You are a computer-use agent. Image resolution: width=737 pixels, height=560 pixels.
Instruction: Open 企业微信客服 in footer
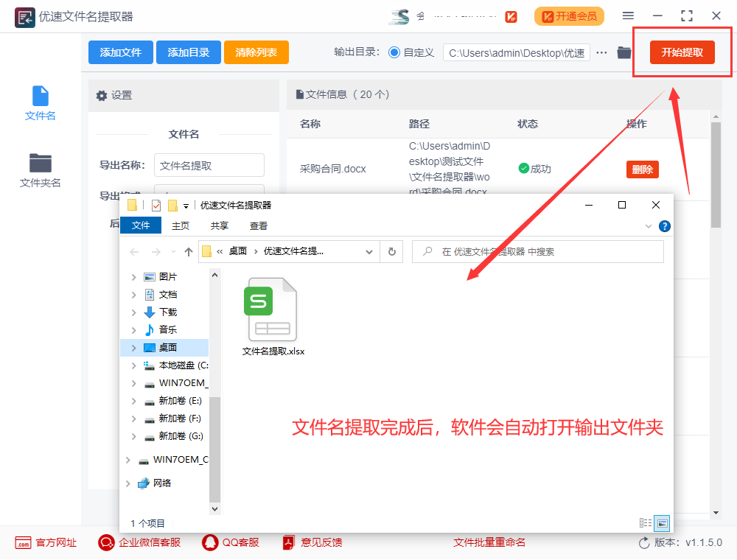coord(139,542)
